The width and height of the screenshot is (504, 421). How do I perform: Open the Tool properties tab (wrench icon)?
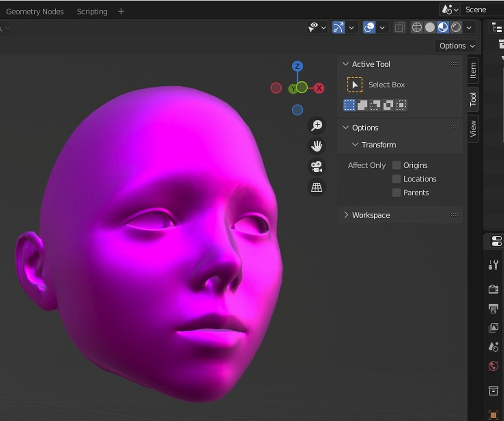(493, 265)
